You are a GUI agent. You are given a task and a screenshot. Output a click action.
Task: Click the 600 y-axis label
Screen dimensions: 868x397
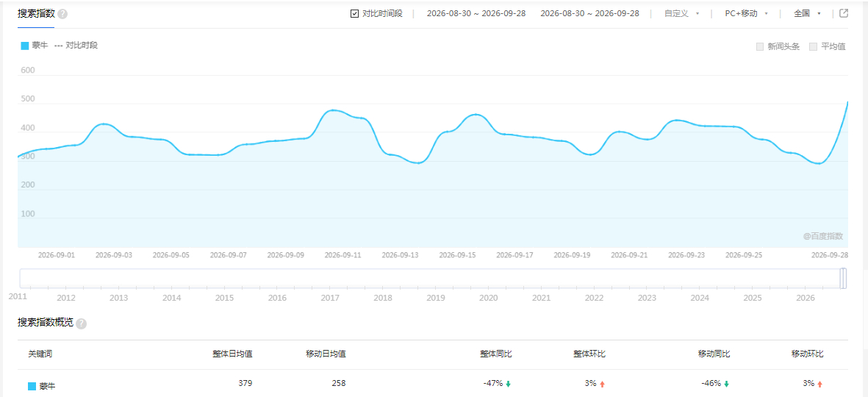pos(28,71)
